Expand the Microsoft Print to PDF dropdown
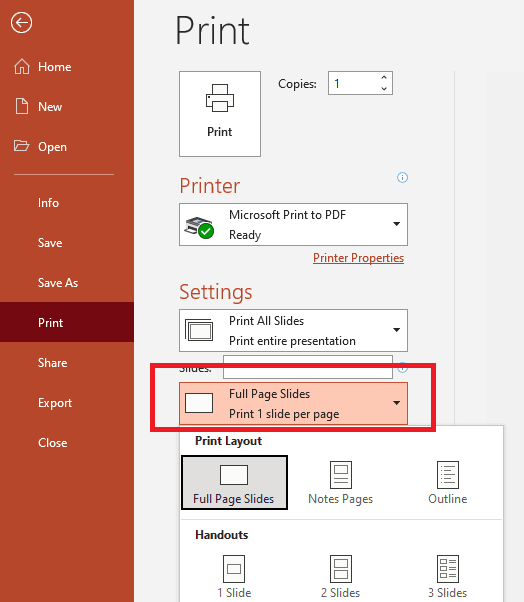The image size is (524, 602). (293, 225)
